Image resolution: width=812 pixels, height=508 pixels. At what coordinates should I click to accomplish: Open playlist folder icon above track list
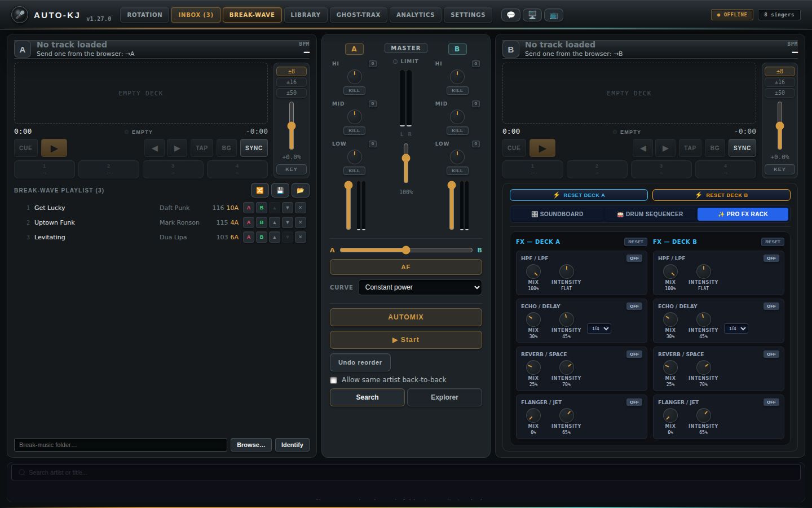301,191
